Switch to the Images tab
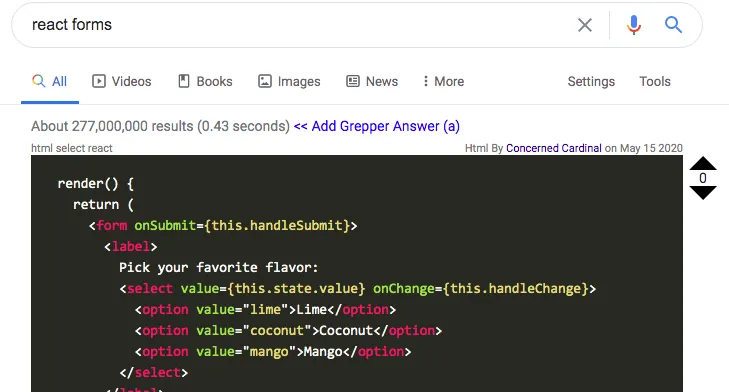 click(x=289, y=81)
